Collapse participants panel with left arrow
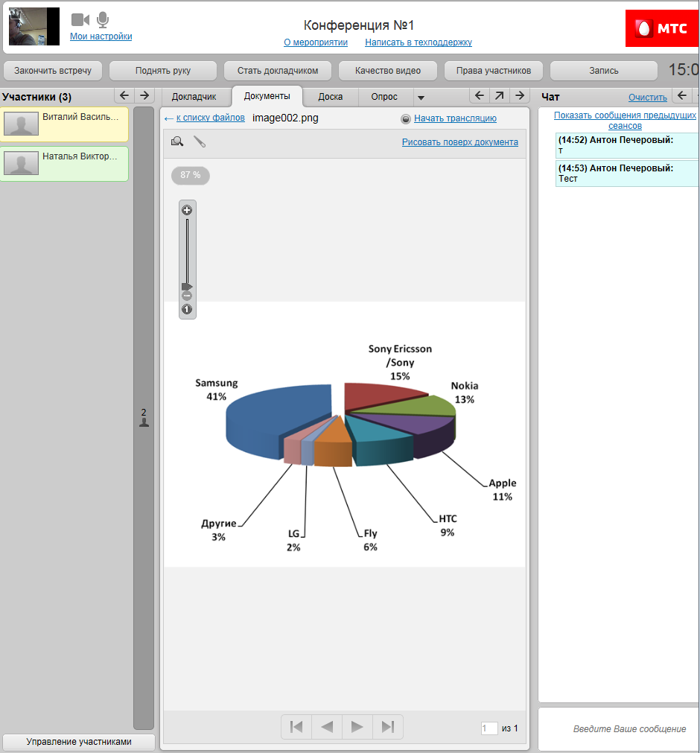This screenshot has width=700, height=753. click(124, 95)
